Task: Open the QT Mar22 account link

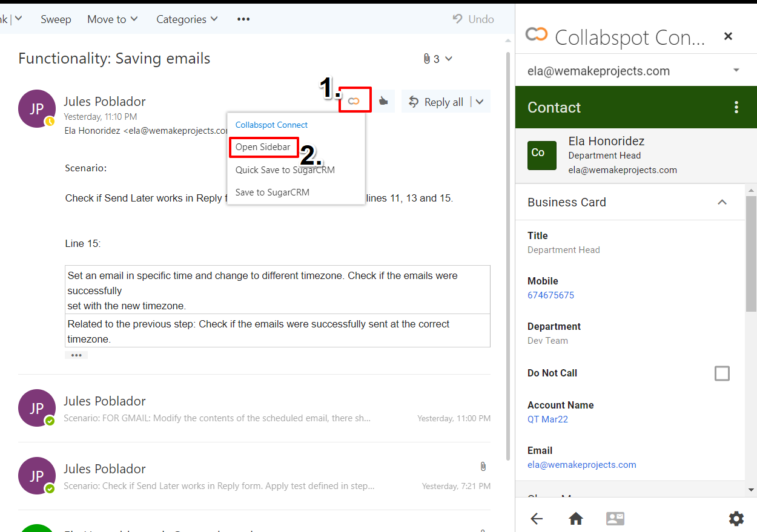Action: coord(547,419)
